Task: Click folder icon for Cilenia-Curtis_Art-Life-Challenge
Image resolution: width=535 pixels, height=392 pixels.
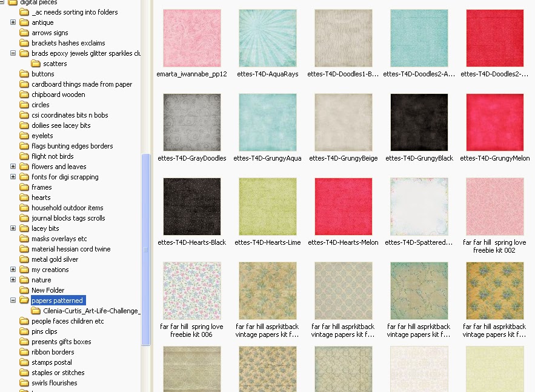Action: [x=36, y=311]
